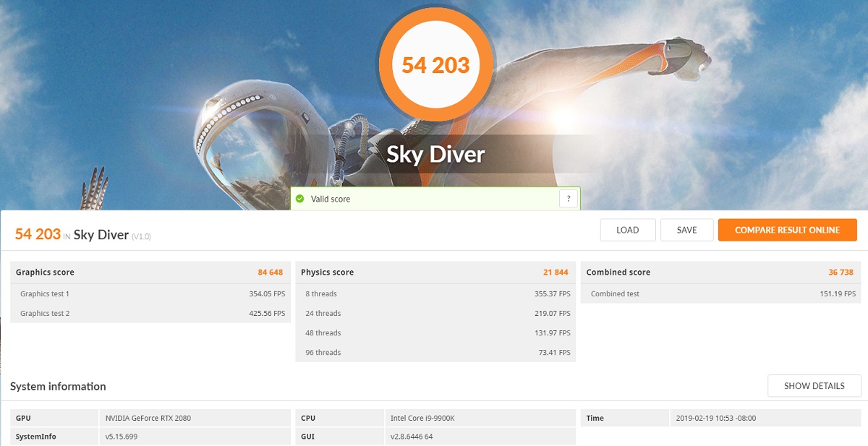
Task: Click the green Valid score checkmark icon
Action: 299,199
